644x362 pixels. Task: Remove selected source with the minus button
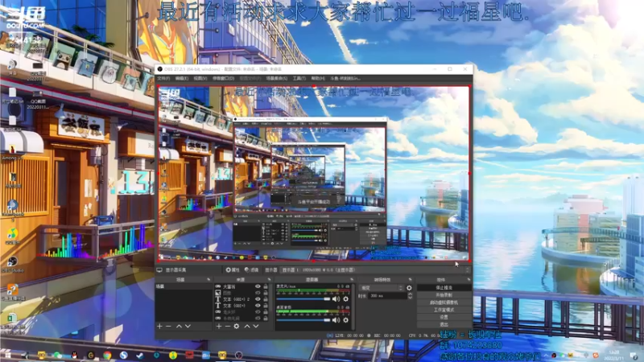[x=228, y=327]
